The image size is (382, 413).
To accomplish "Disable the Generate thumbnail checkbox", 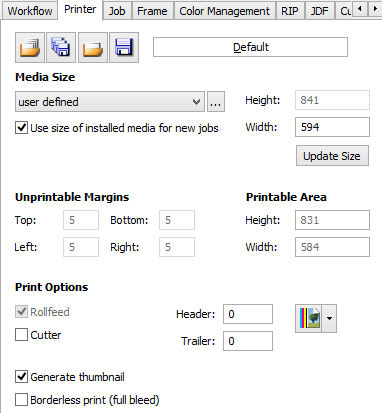I will (x=21, y=377).
